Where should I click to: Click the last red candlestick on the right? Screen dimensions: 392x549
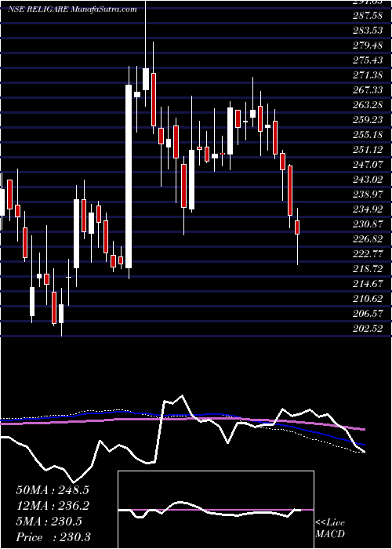pos(297,227)
